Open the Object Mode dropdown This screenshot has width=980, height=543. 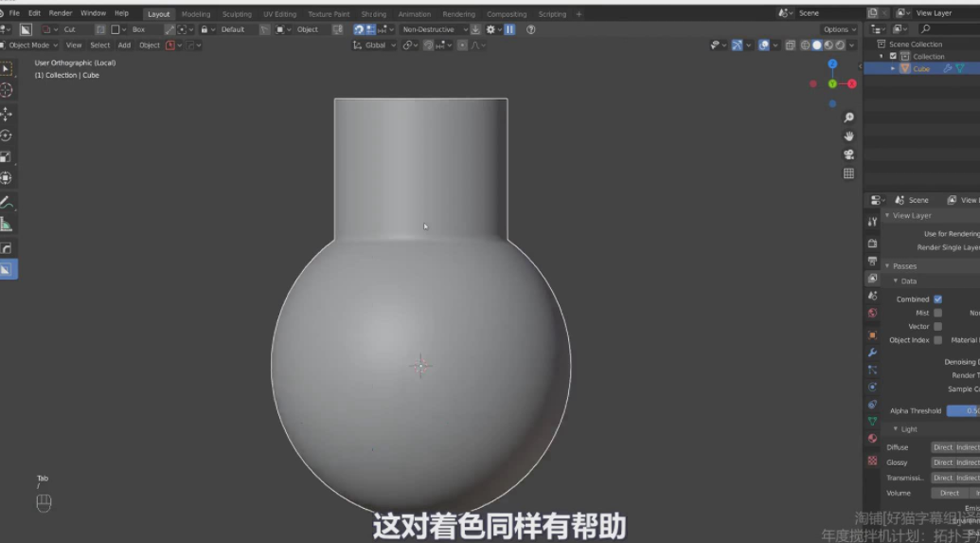tap(28, 45)
